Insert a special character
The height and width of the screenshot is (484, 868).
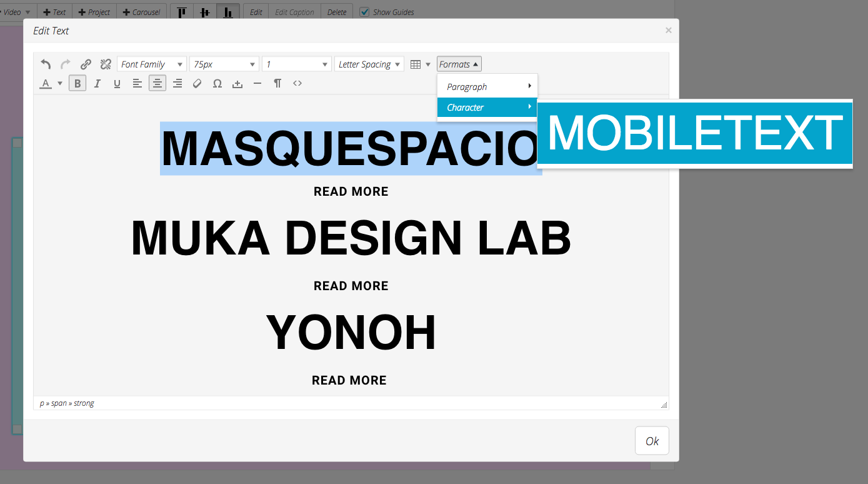coord(217,83)
